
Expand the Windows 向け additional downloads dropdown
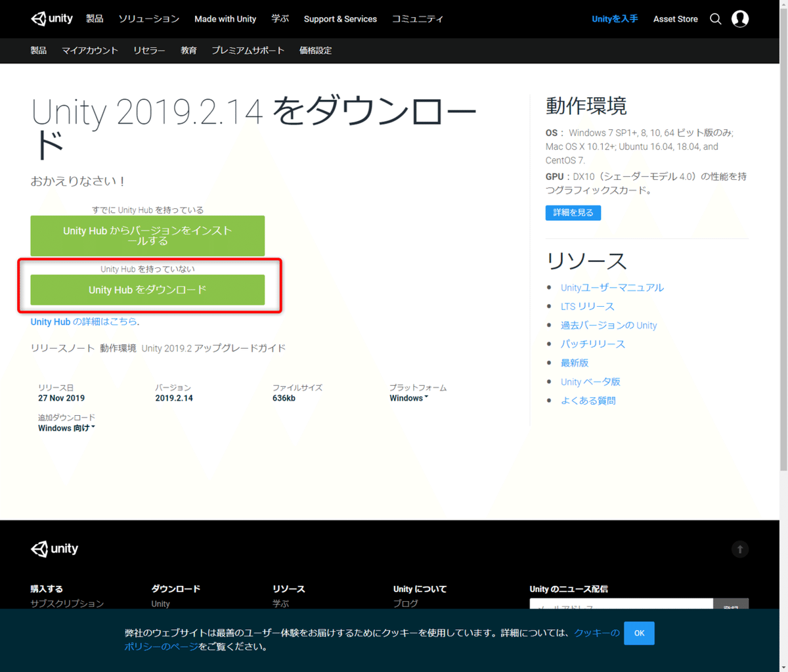point(66,428)
